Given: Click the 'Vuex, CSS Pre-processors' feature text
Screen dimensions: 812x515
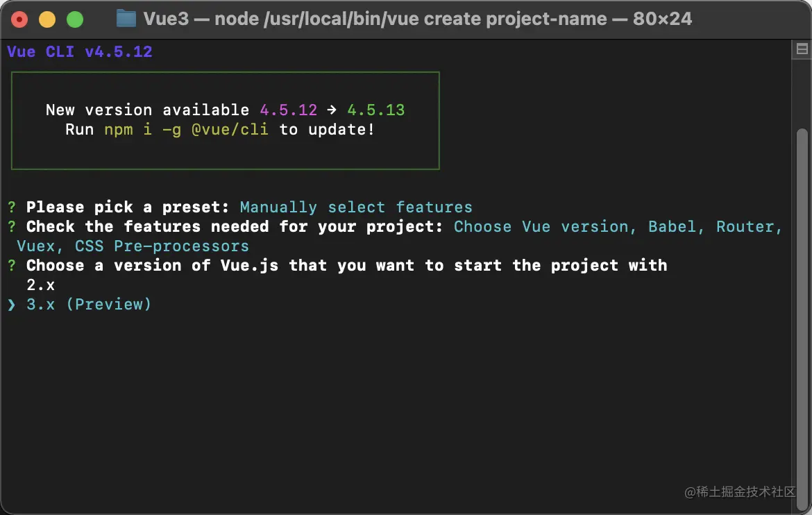Looking at the screenshot, I should 133,246.
